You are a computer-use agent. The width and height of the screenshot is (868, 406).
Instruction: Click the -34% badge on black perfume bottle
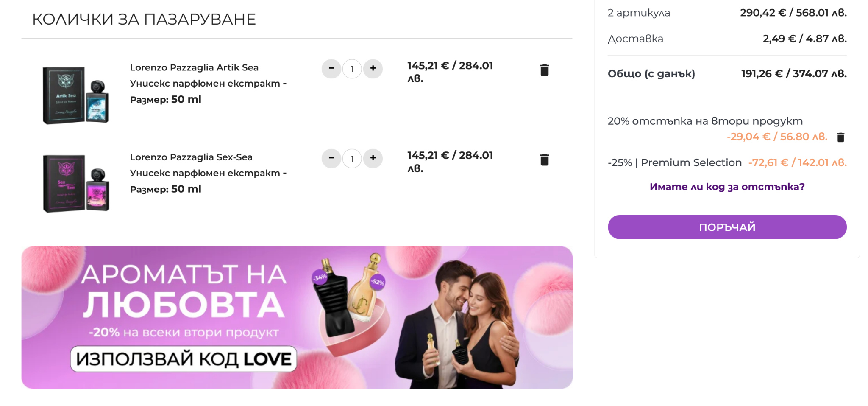(320, 278)
